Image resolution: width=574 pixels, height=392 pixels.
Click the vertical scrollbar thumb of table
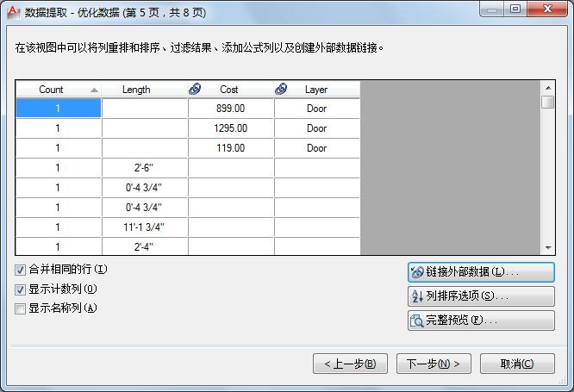(x=548, y=103)
